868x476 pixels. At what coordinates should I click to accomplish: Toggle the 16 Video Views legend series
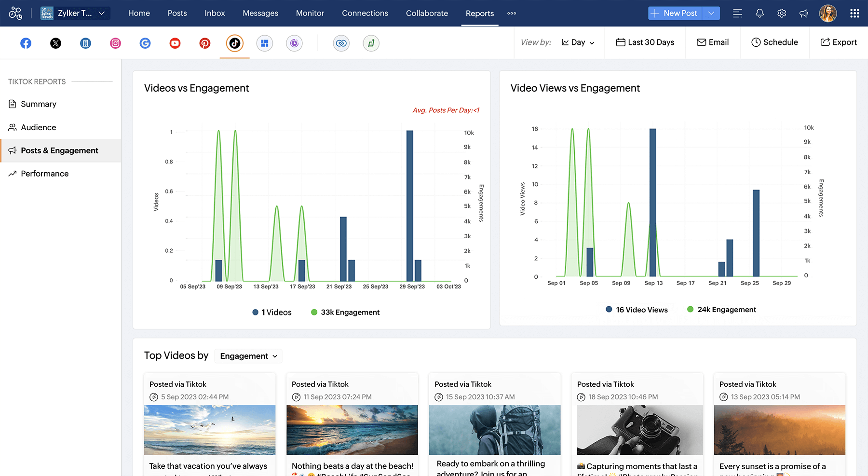point(637,310)
